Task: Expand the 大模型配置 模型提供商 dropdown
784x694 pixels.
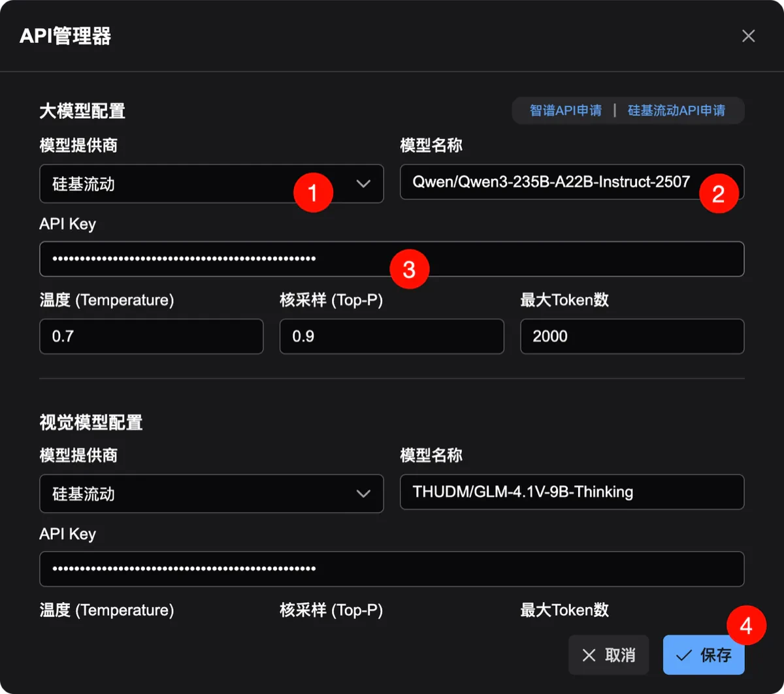Action: pos(211,183)
